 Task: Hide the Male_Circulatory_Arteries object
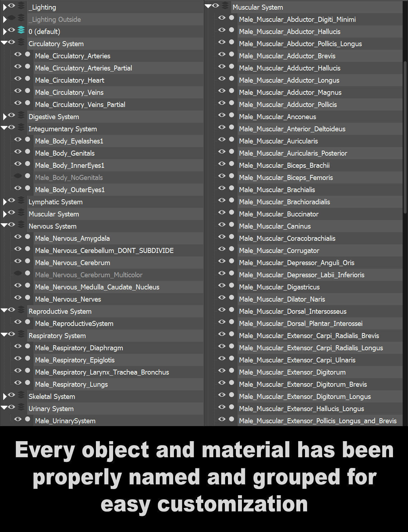18,54
